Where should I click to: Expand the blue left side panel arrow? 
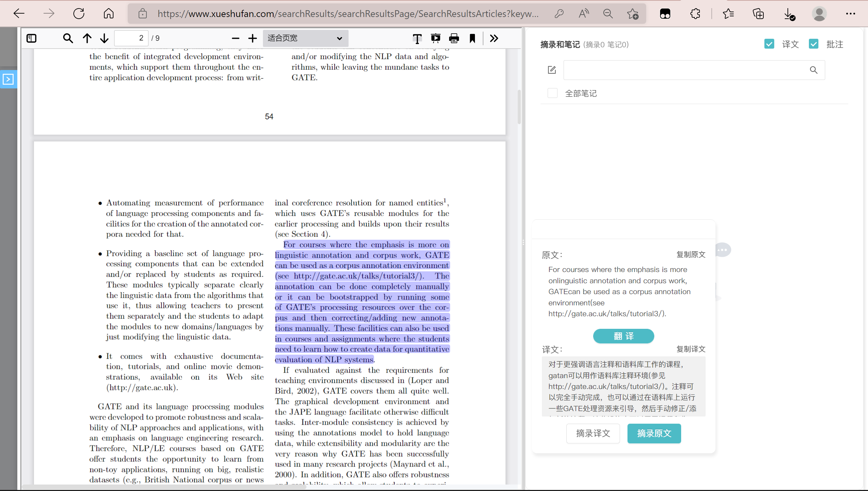pos(8,79)
